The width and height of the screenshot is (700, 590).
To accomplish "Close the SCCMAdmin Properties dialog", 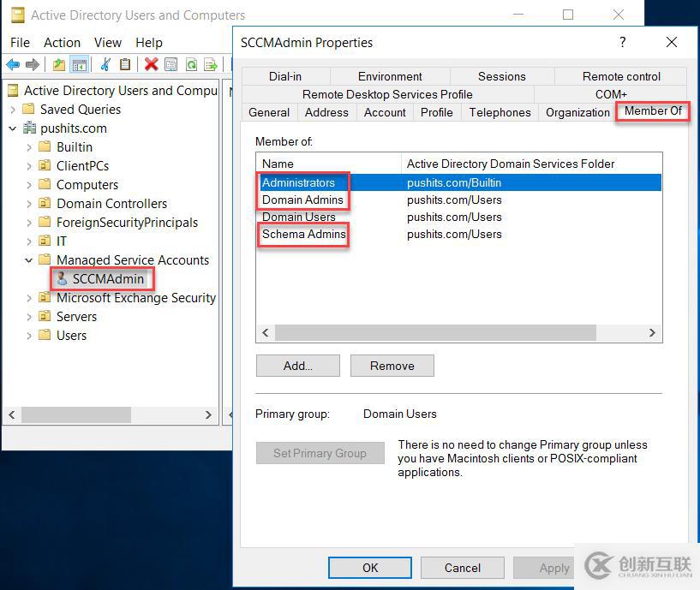I will click(672, 42).
